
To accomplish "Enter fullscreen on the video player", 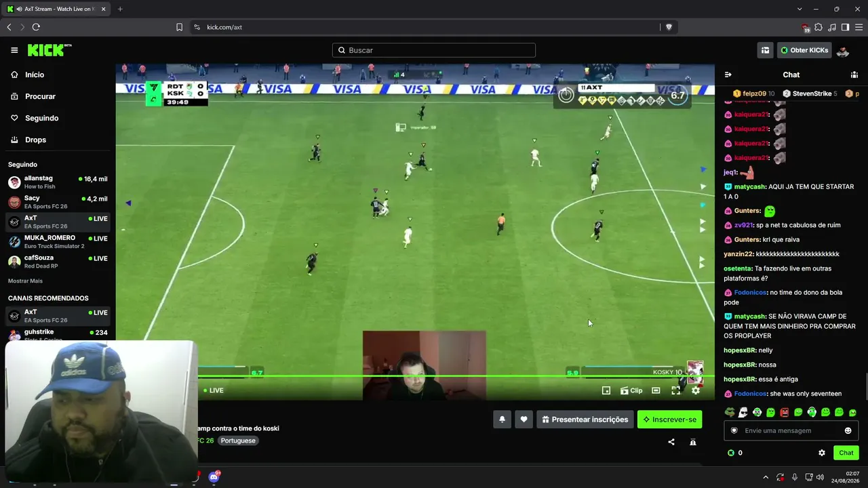I will coord(675,390).
